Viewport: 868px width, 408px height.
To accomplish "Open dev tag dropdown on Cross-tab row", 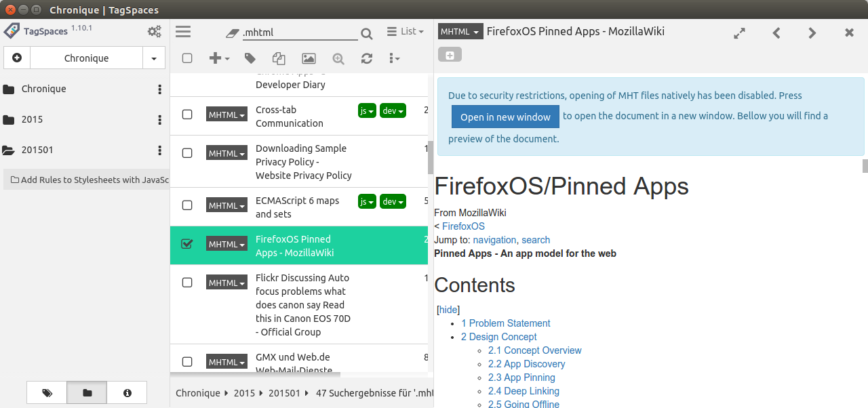I will pos(393,110).
